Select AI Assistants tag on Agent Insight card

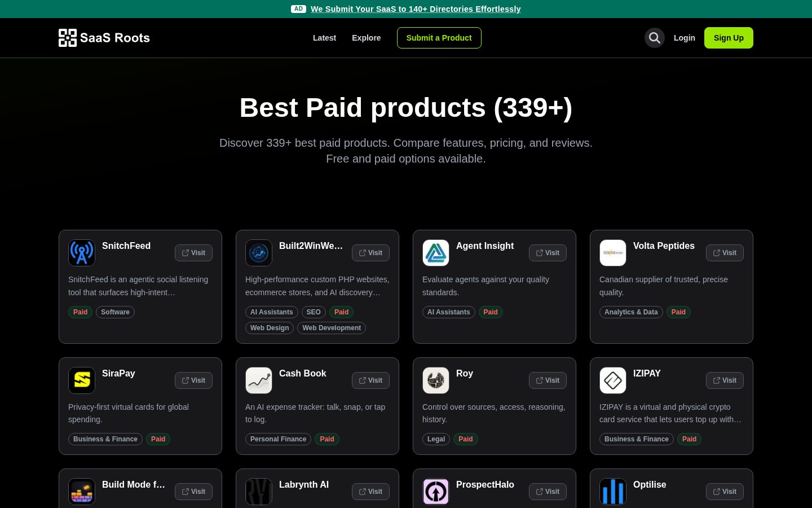coord(449,312)
